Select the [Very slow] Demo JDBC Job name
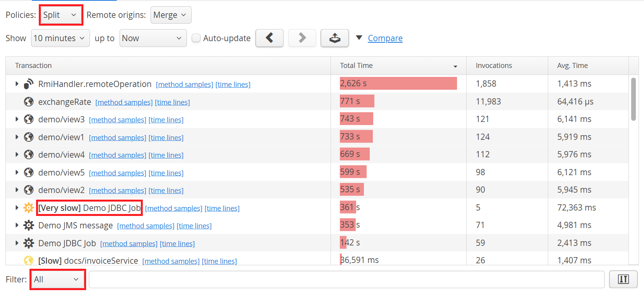The height and width of the screenshot is (301, 644). [x=90, y=208]
